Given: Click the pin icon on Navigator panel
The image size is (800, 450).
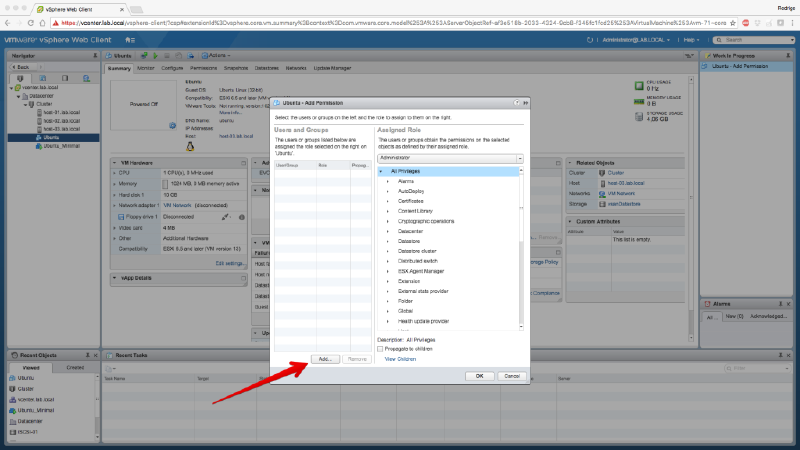Looking at the screenshot, I should [97, 55].
